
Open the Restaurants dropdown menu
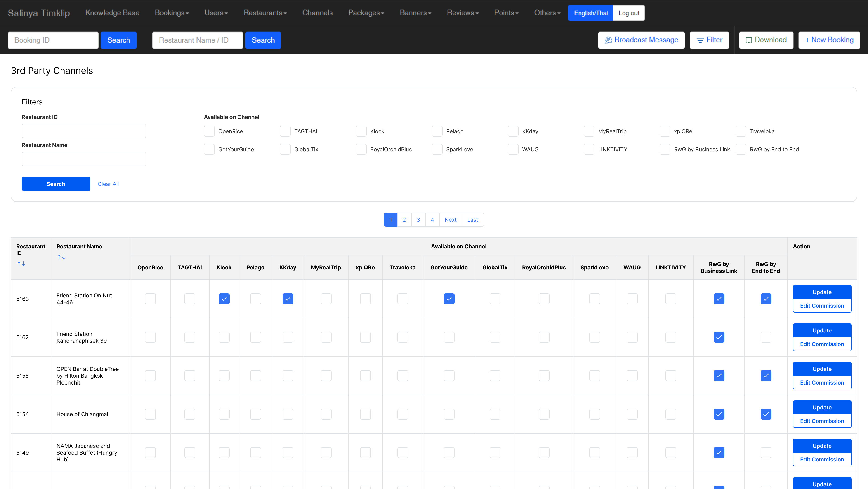point(265,13)
